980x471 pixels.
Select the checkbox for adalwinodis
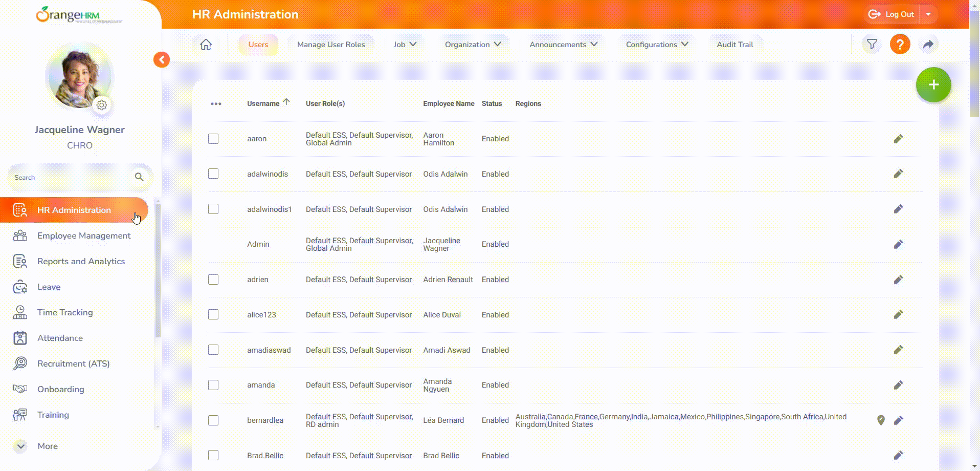pyautogui.click(x=213, y=174)
